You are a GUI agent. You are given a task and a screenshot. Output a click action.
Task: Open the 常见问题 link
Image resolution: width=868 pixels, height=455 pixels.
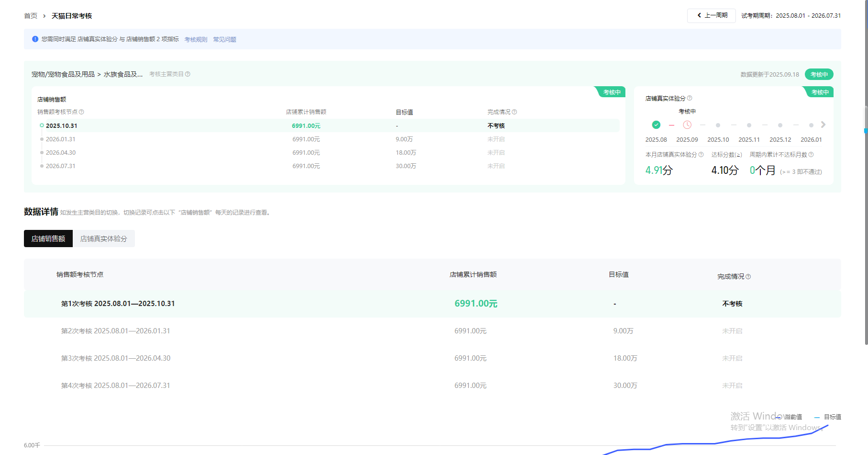click(x=224, y=40)
